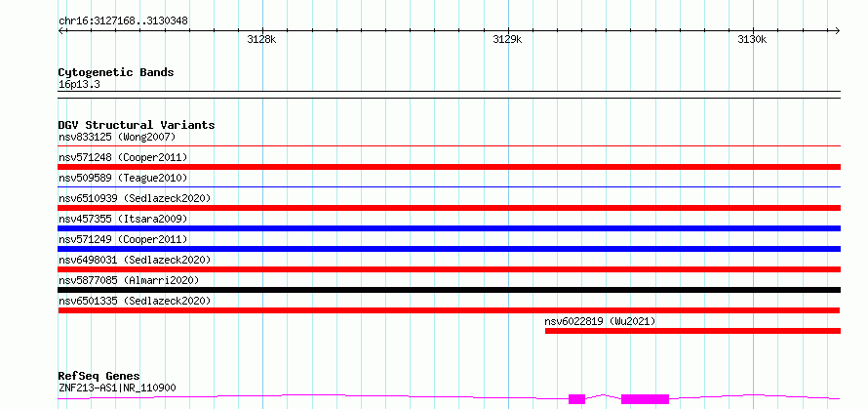
Task: Click the nsv6510939 (Sedlazeck2020) label
Action: [x=135, y=198]
